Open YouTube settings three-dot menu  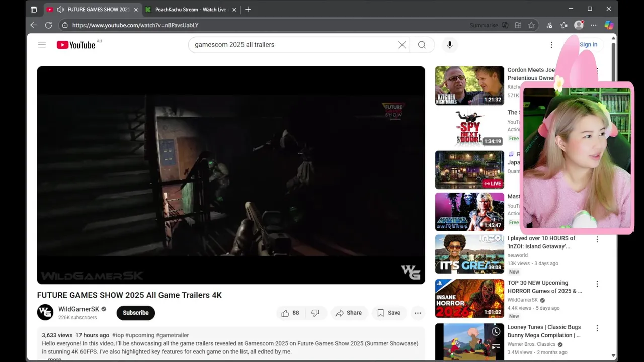[551, 45]
